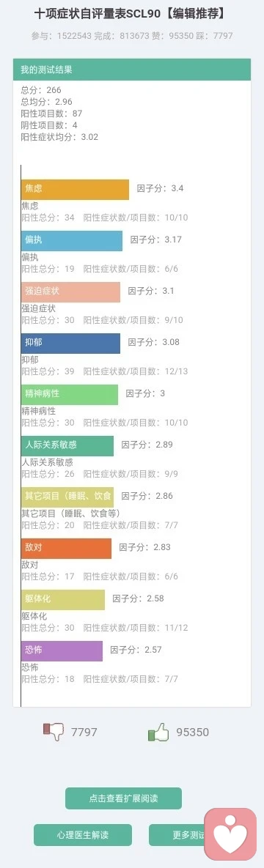Click the salmon 强迫症状 bar
This screenshot has width=264, height=868.
(70, 292)
